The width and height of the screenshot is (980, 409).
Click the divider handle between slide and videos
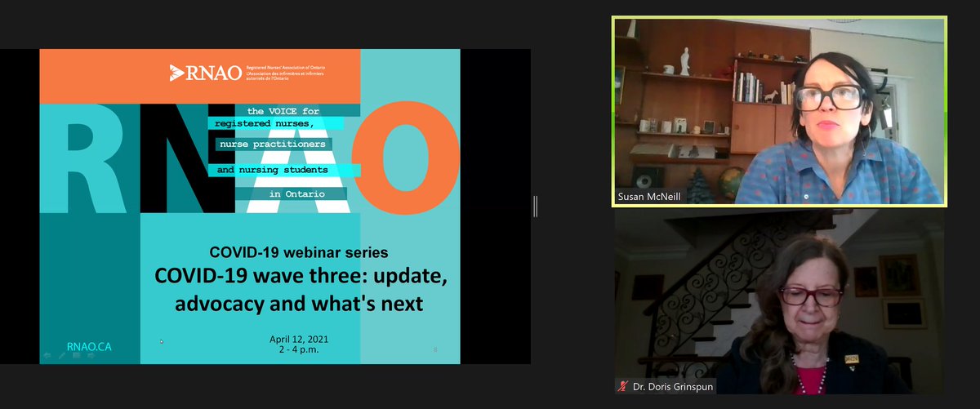coord(535,206)
